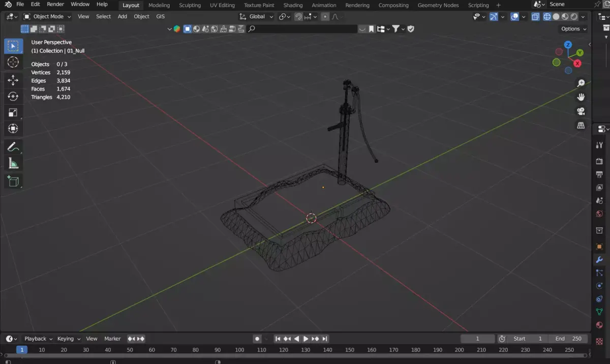The width and height of the screenshot is (610, 364).
Task: Select the Select Box tool
Action: [x=13, y=46]
